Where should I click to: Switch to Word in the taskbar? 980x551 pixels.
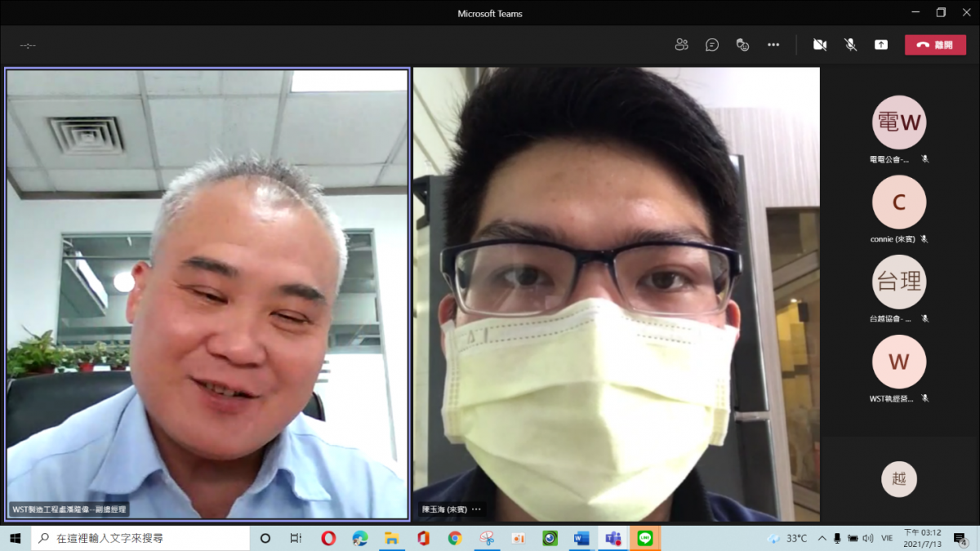point(581,539)
